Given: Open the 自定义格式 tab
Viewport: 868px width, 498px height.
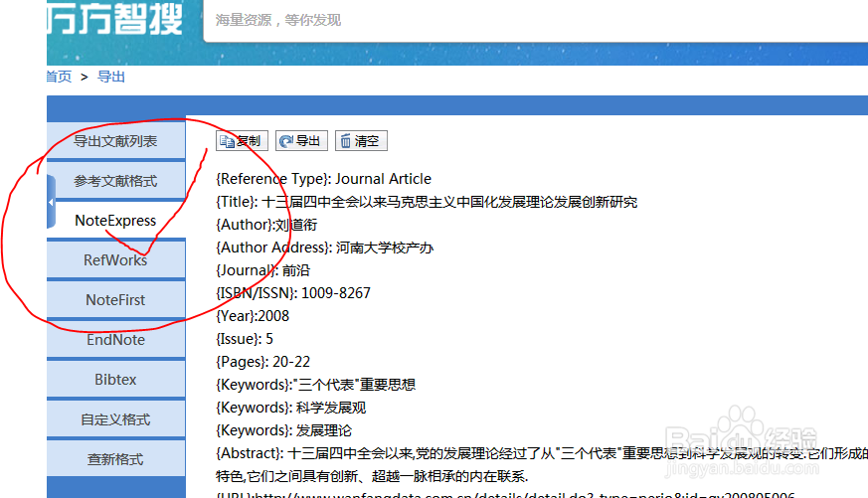Looking at the screenshot, I should click(x=116, y=419).
